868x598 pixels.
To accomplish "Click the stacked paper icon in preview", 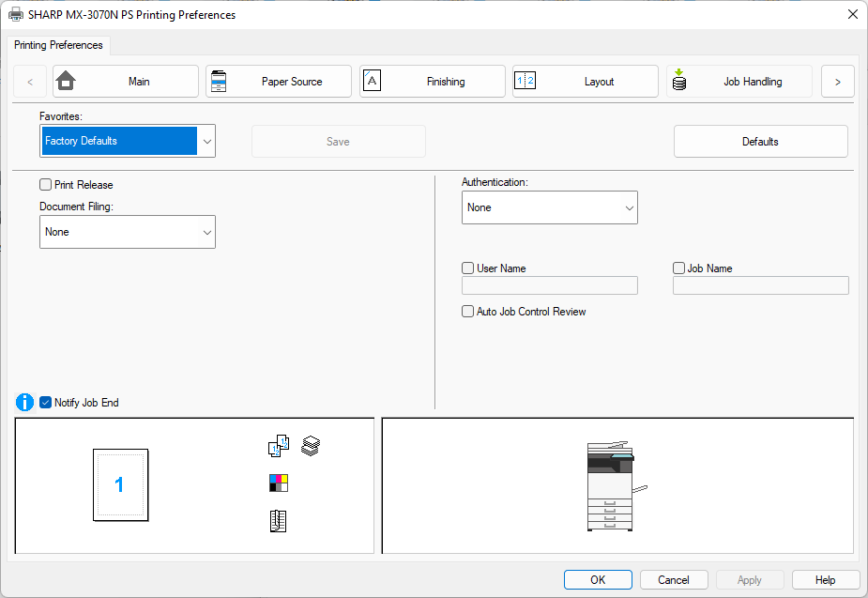I will point(311,446).
